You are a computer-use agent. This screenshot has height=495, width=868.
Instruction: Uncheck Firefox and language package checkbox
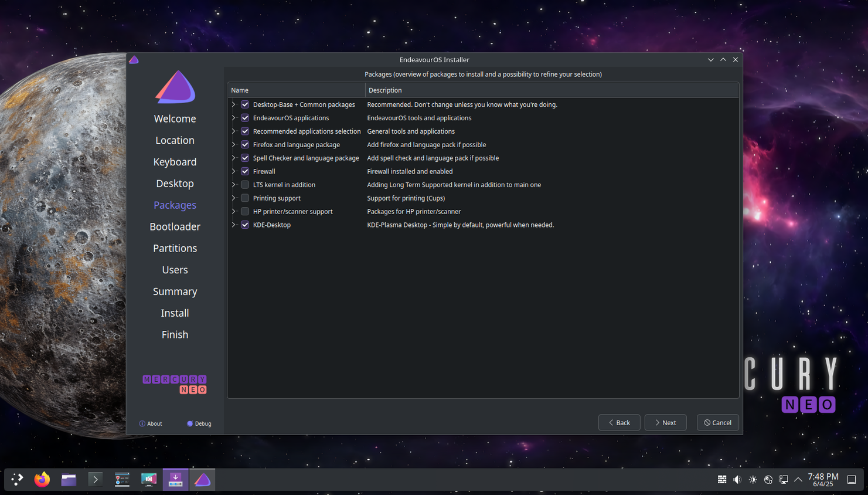245,144
